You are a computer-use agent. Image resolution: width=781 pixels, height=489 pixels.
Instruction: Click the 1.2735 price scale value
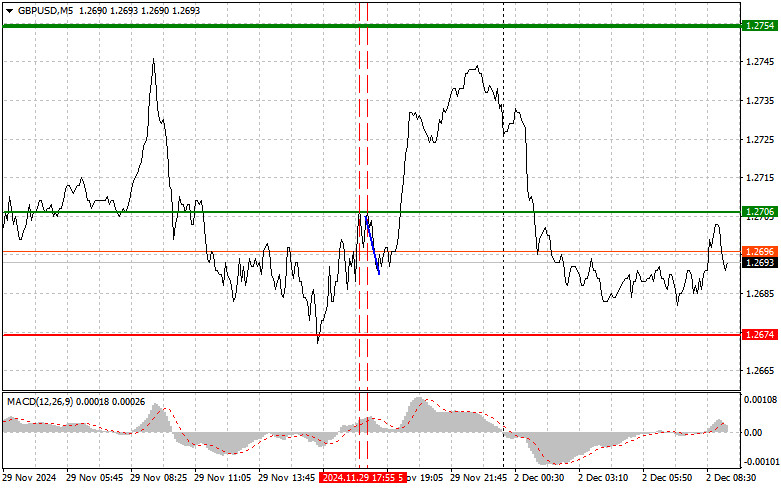click(x=760, y=101)
